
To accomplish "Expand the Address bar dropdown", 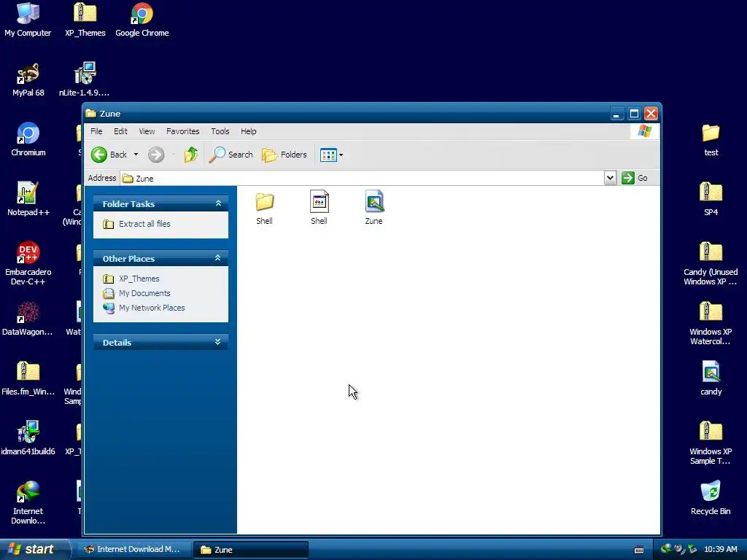I will coord(610,178).
